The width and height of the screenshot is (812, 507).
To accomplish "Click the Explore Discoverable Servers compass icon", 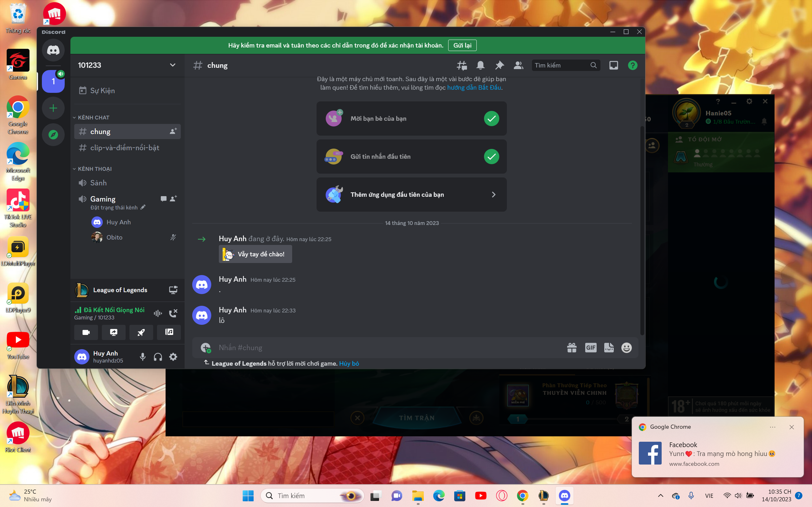I will tap(53, 135).
